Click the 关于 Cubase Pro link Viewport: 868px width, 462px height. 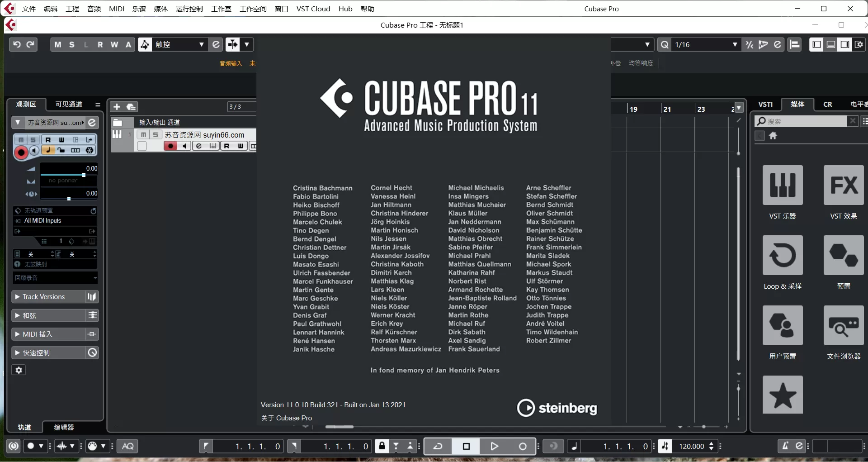[x=286, y=418]
